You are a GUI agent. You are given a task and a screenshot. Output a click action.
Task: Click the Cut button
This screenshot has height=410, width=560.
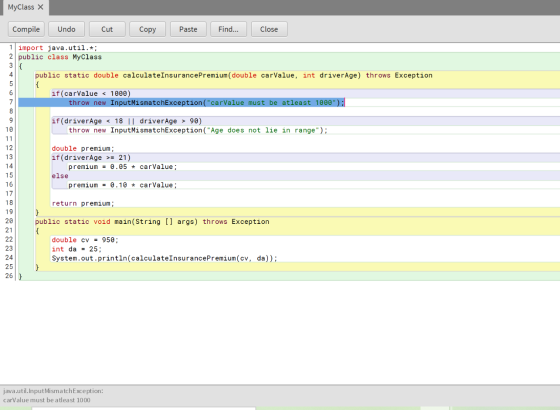pyautogui.click(x=107, y=29)
